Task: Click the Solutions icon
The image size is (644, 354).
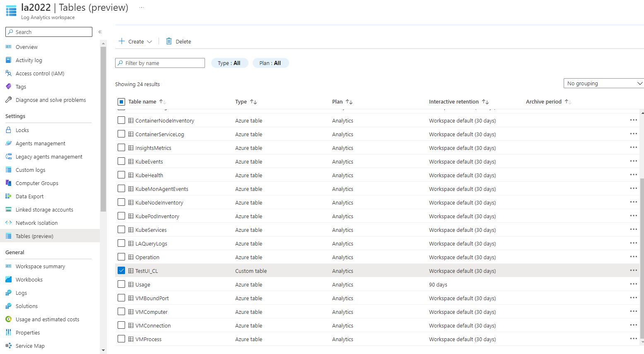Action: [x=8, y=306]
